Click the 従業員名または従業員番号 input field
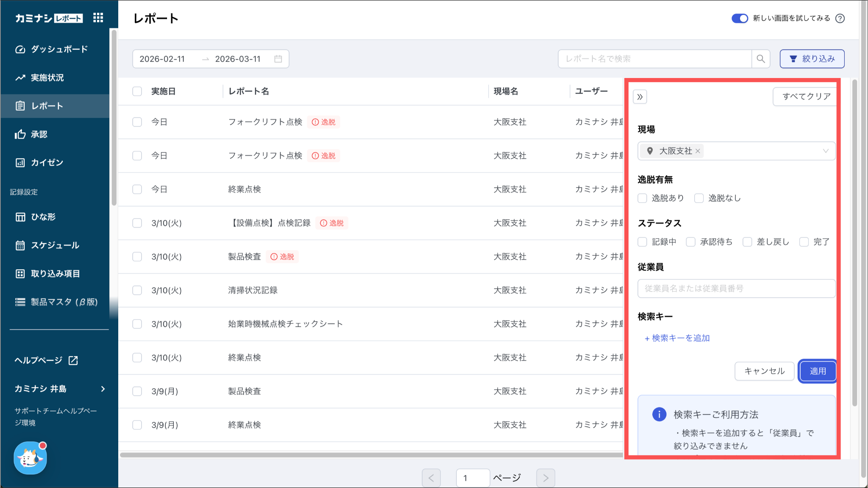 736,288
